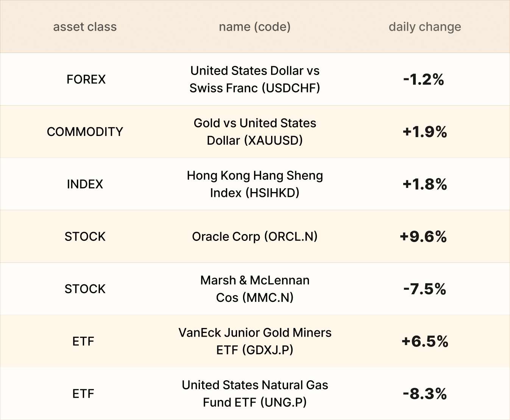This screenshot has height=420, width=510.
Task: Click the -8.3% daily change value
Action: click(425, 394)
